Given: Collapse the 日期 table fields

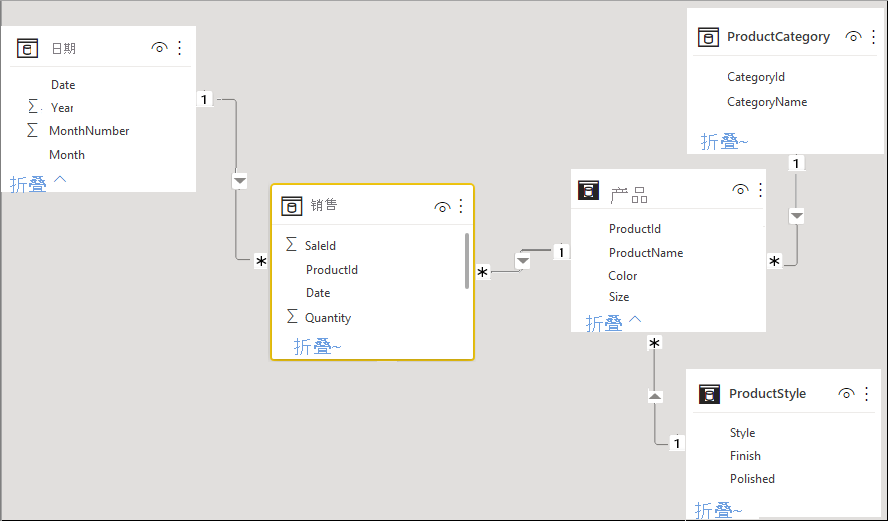Looking at the screenshot, I should click(38, 184).
